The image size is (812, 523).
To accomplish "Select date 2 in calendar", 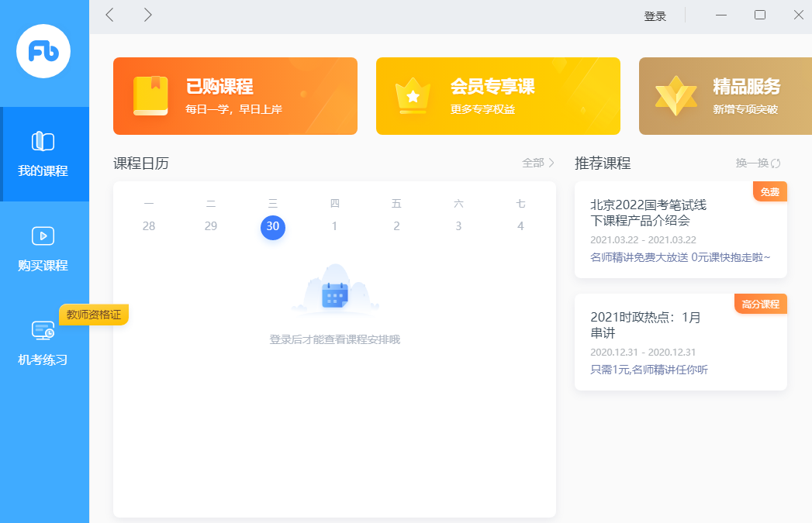I will tap(396, 226).
